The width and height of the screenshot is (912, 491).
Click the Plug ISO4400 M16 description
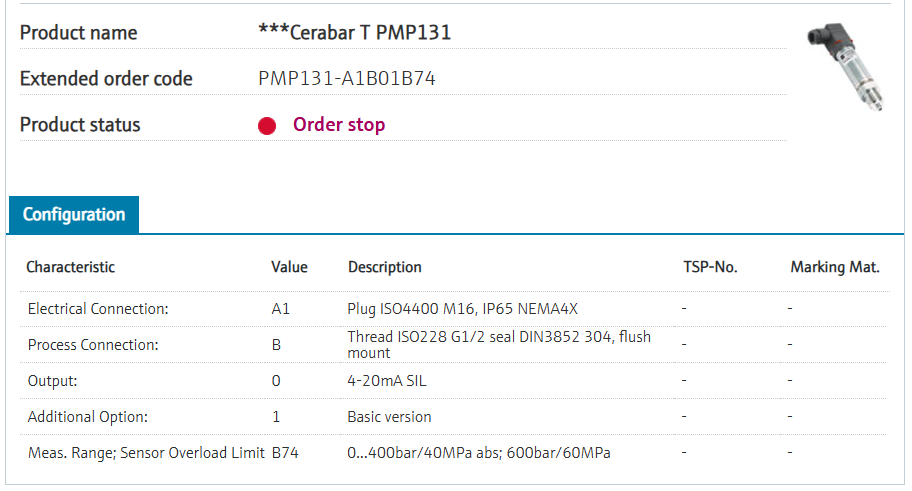click(462, 309)
